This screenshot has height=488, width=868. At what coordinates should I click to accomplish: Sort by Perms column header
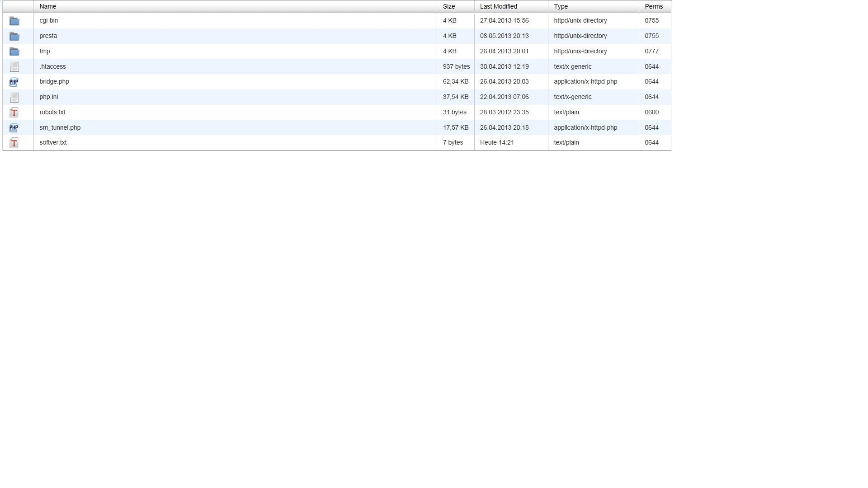point(654,6)
